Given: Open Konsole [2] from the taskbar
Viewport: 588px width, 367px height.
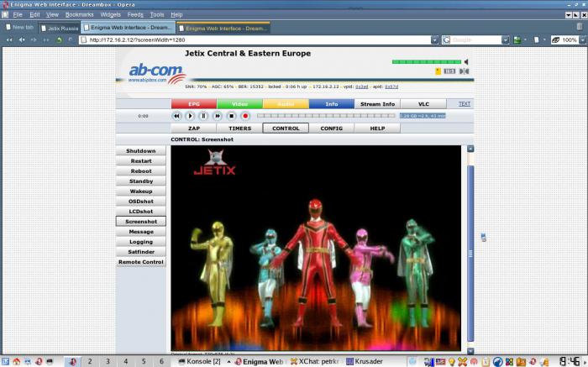Looking at the screenshot, I should tap(200, 361).
